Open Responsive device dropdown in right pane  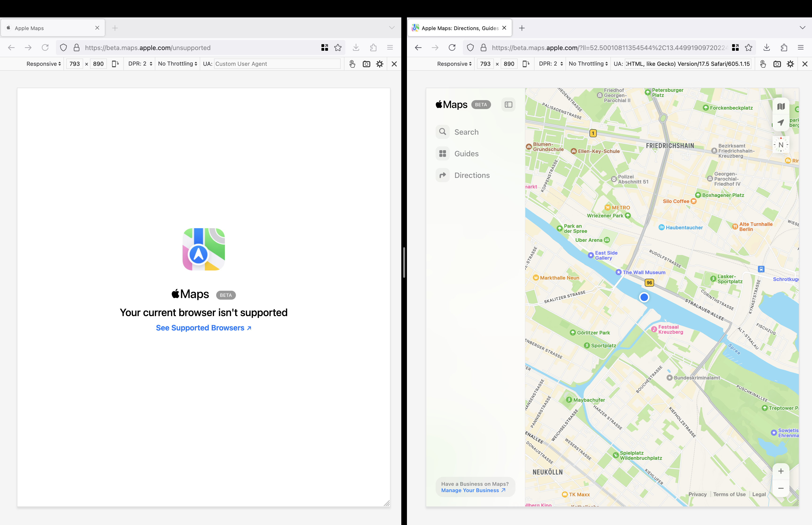click(x=454, y=64)
